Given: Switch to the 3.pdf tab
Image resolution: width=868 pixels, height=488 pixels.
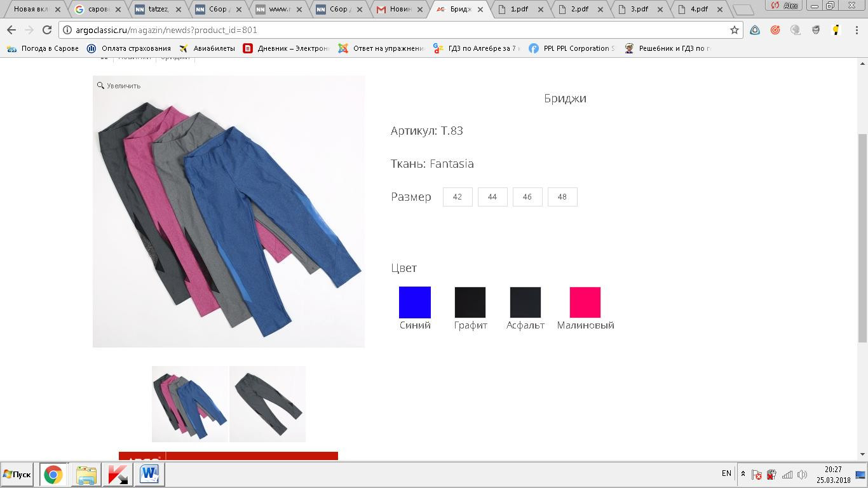Looking at the screenshot, I should point(639,10).
